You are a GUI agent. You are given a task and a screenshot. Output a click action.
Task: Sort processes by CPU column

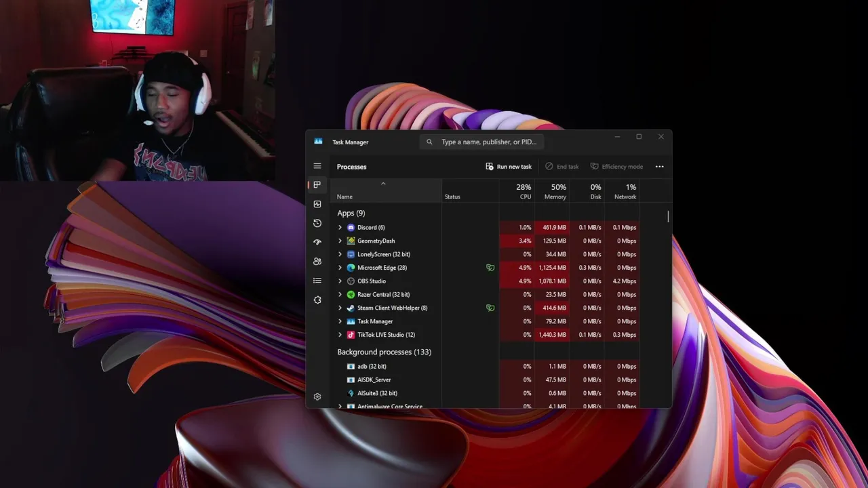[x=517, y=190]
